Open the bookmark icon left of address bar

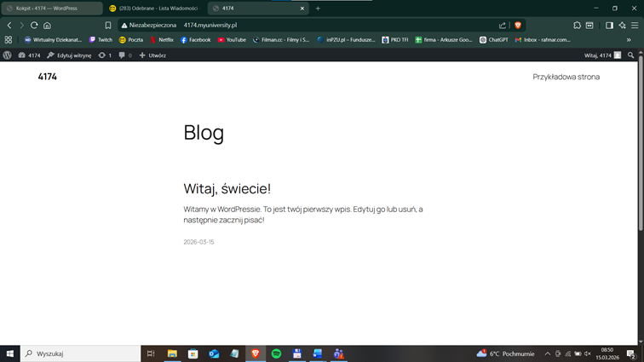pos(108,26)
